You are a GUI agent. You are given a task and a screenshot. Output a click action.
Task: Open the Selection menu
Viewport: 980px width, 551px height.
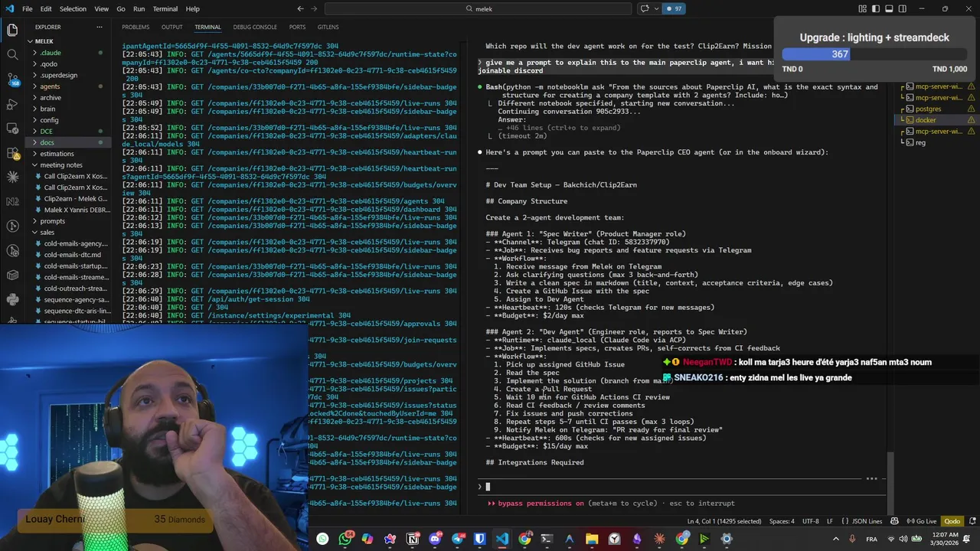(73, 8)
